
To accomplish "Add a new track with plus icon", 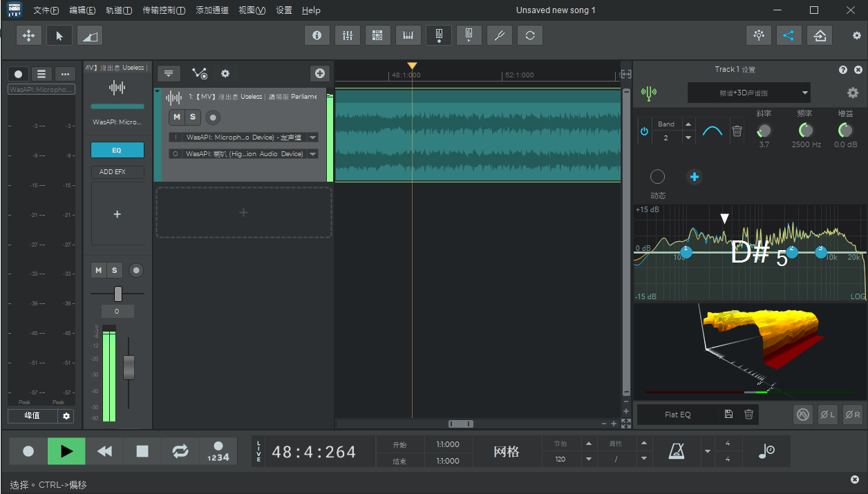I will click(319, 73).
